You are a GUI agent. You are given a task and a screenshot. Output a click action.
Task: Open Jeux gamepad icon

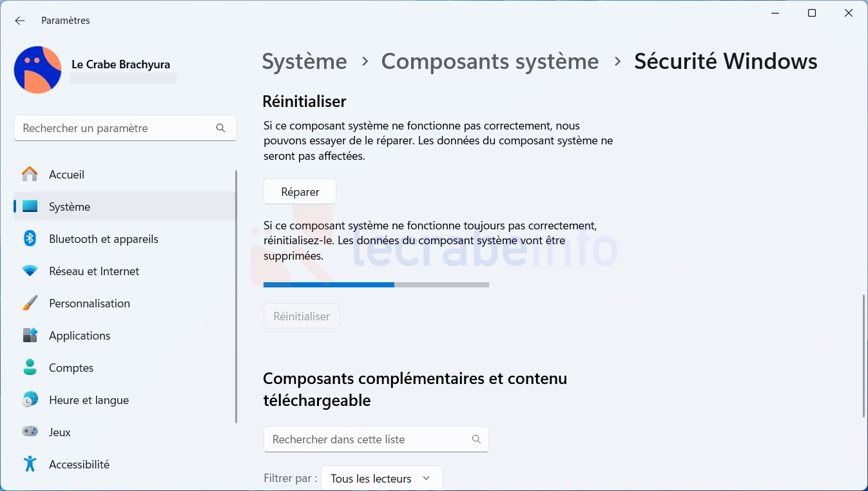pyautogui.click(x=30, y=432)
